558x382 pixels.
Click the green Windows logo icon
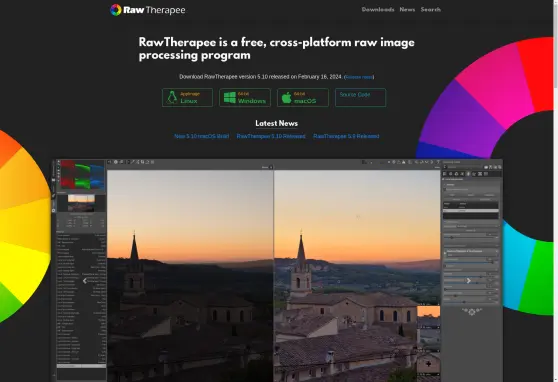coord(230,98)
